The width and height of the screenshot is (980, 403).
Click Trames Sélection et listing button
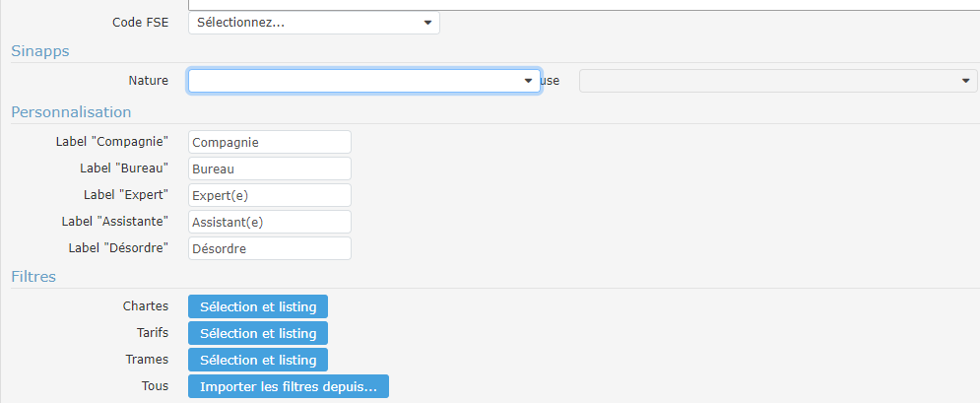point(258,360)
